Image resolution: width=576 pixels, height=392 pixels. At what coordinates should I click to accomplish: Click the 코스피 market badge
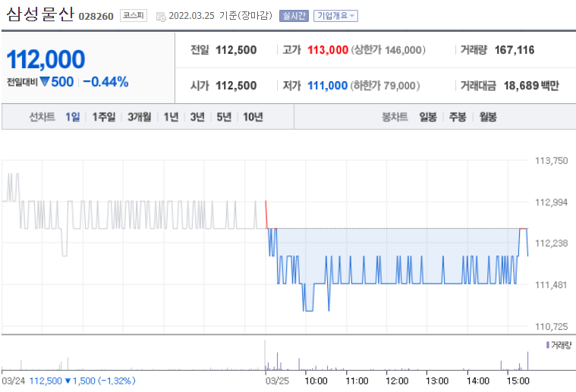(134, 15)
